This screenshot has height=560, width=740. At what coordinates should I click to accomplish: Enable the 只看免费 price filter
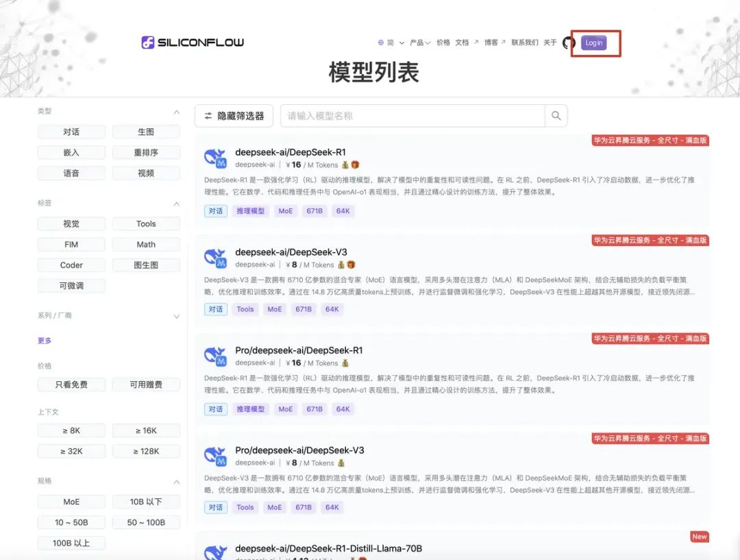(71, 385)
